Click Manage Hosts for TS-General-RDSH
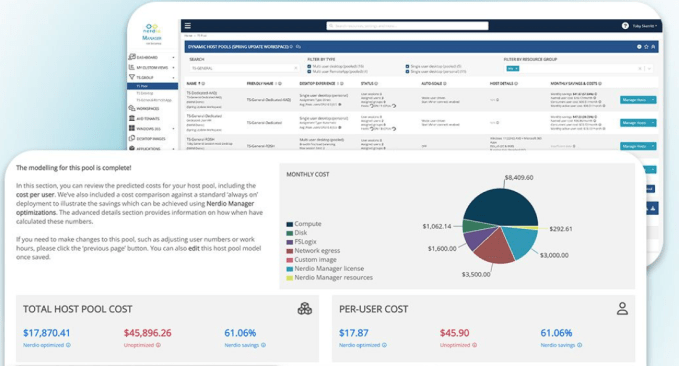 tap(634, 146)
